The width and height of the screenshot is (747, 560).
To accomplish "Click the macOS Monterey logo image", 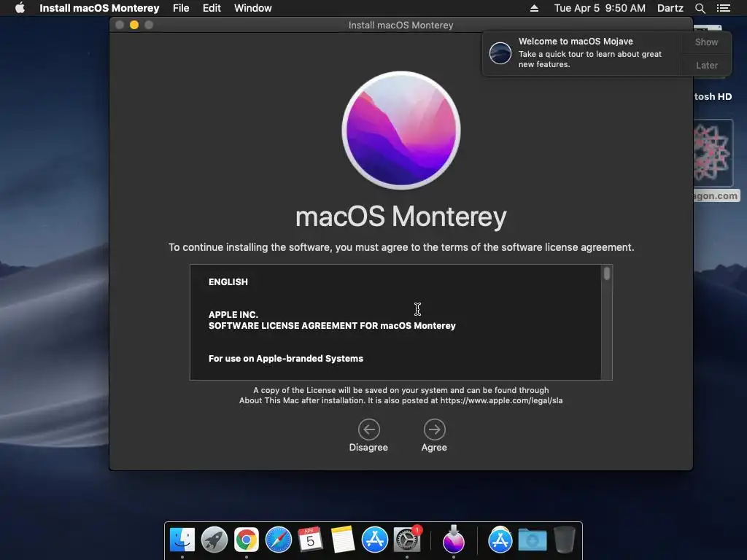I will pyautogui.click(x=401, y=130).
